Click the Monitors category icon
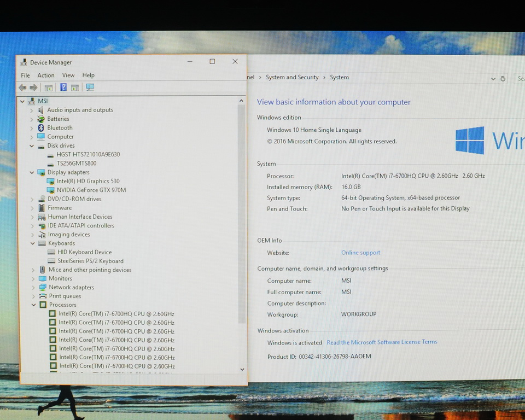 pos(43,279)
